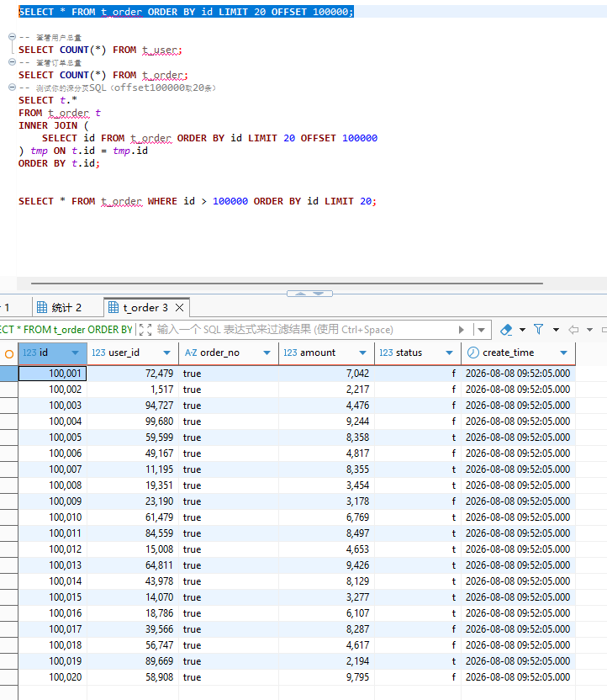Click the highlighted SELECT statement with OFFSET 100000
This screenshot has width=607, height=700.
pyautogui.click(x=186, y=12)
